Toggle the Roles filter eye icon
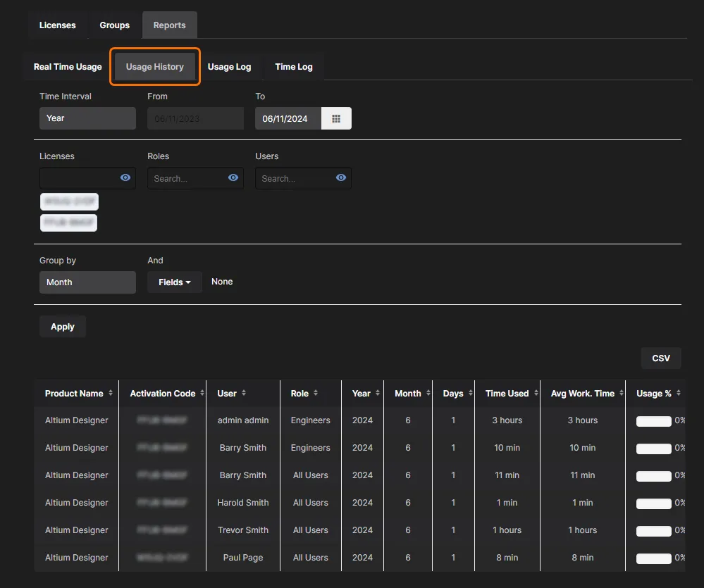The width and height of the screenshot is (704, 588). [233, 177]
